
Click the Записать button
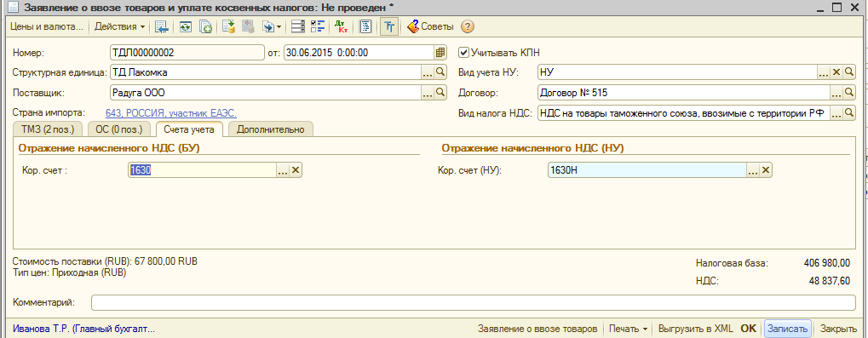click(789, 328)
